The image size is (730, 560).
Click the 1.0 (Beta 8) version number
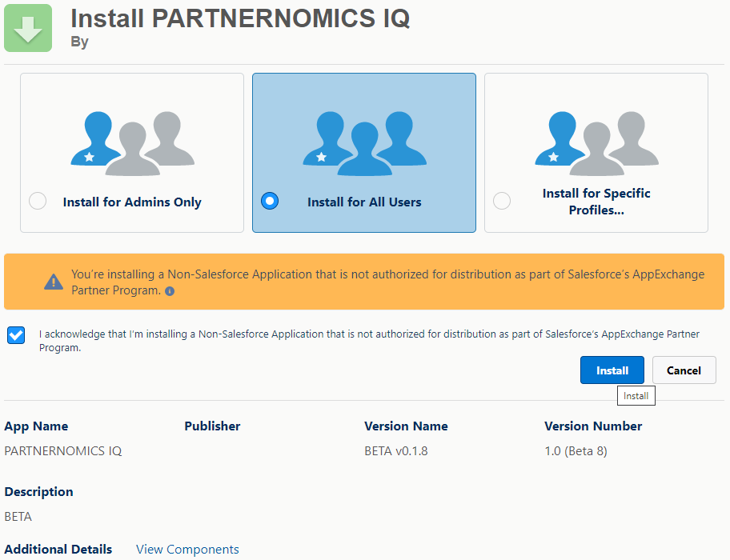point(576,451)
